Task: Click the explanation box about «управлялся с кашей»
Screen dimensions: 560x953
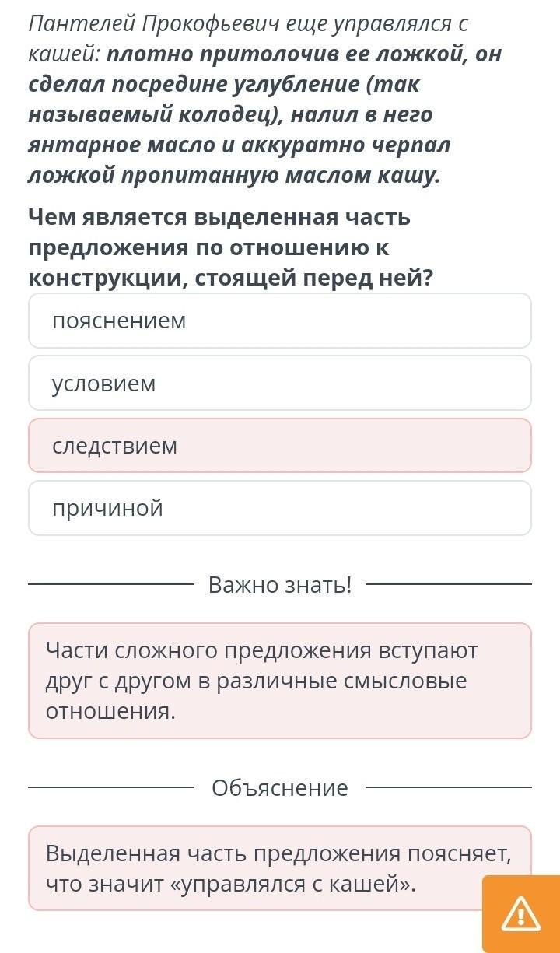Action: (280, 868)
